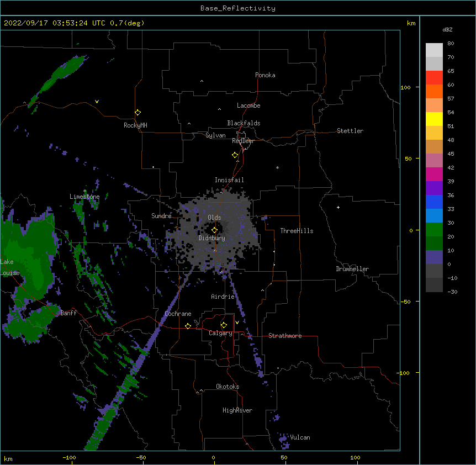Image resolution: width=476 pixels, height=465 pixels.
Task: Pick the bright green 20–30 dBZ legend swatch
Action: coord(434,230)
